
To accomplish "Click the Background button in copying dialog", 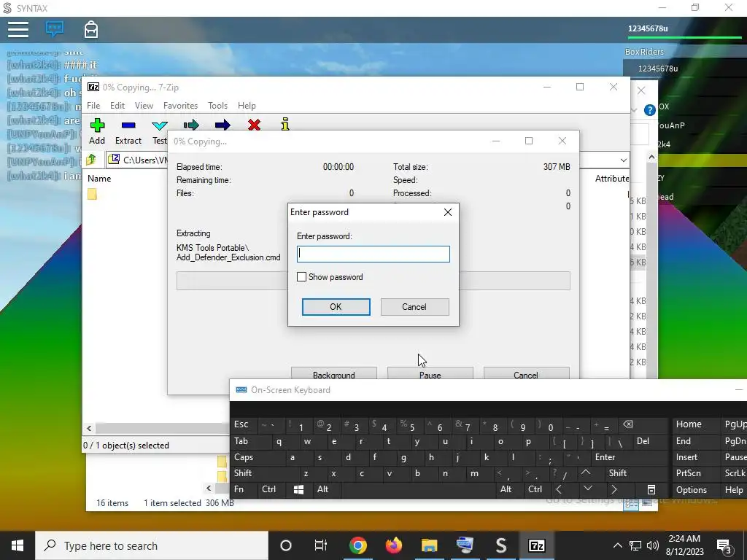I will click(333, 373).
